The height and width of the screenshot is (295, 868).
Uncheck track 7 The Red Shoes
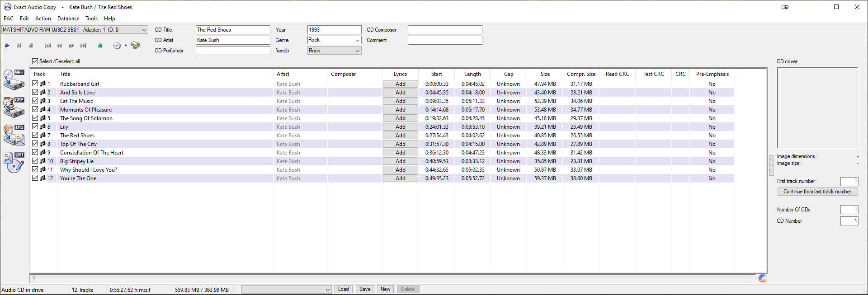35,135
